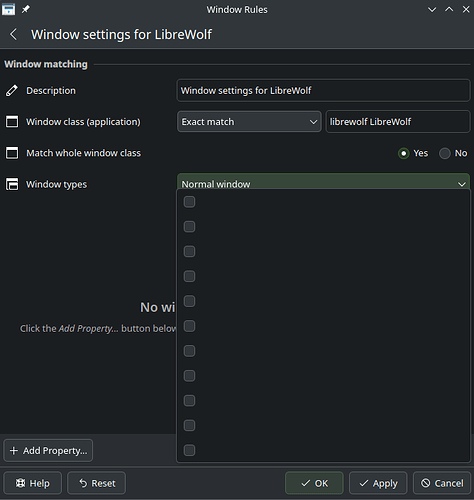The width and height of the screenshot is (474, 500).
Task: Click the Add Property button
Action: tap(48, 451)
